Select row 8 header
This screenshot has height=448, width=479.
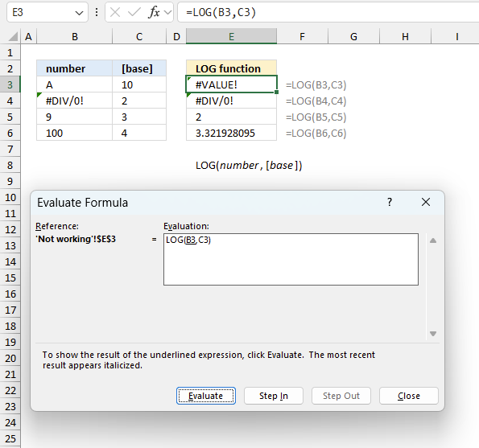pos(10,165)
